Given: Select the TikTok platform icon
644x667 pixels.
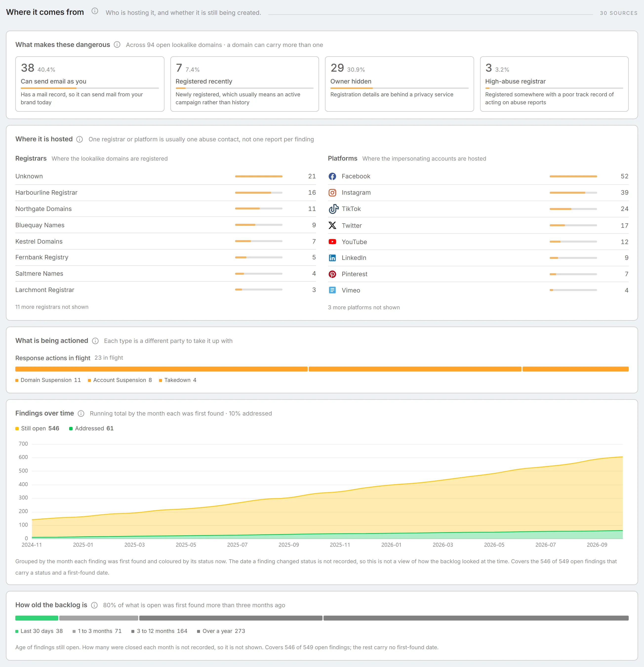Looking at the screenshot, I should [x=333, y=209].
